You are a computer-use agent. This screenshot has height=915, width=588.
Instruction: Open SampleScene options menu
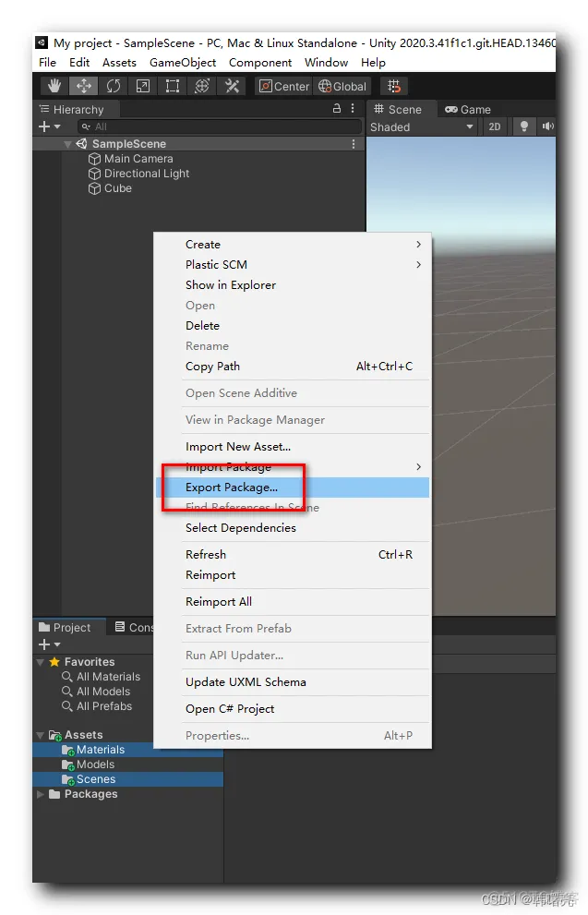(354, 143)
